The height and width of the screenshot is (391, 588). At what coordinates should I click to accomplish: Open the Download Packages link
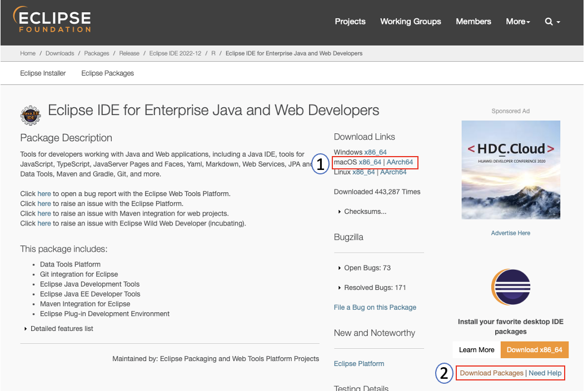click(492, 373)
